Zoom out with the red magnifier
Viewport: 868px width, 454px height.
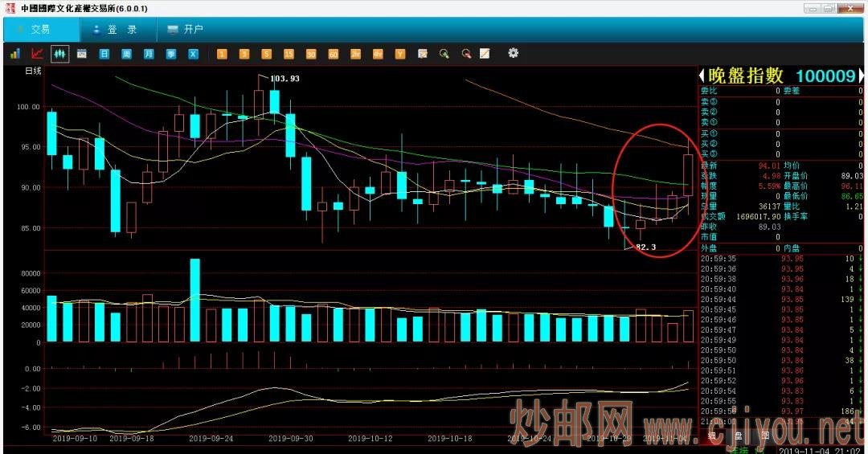tap(465, 54)
